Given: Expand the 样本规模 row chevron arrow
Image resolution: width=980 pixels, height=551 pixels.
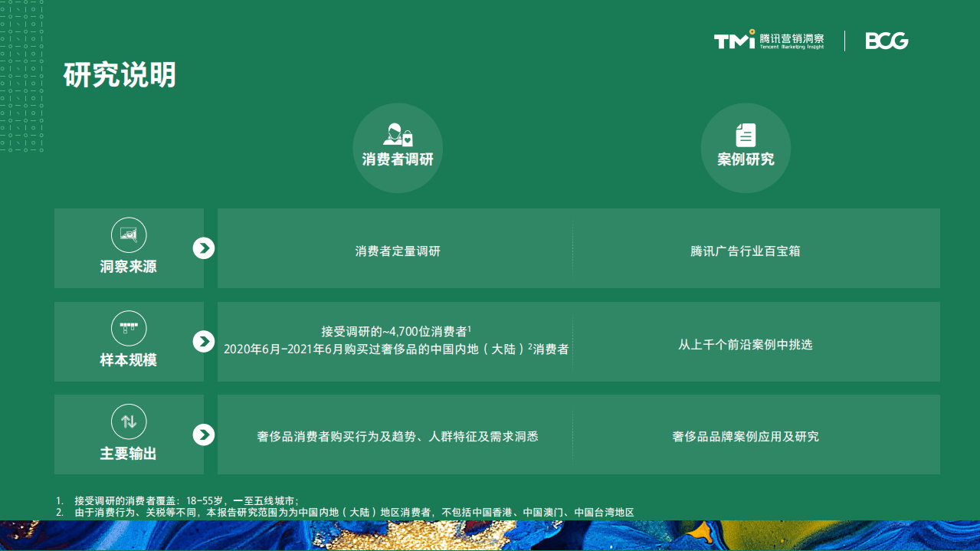Looking at the screenshot, I should 204,342.
